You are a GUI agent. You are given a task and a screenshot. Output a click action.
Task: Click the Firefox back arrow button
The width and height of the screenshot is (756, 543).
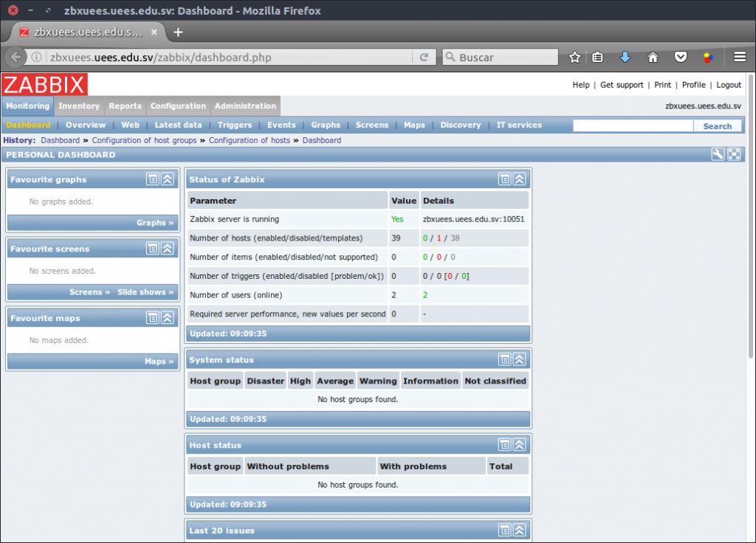point(16,57)
